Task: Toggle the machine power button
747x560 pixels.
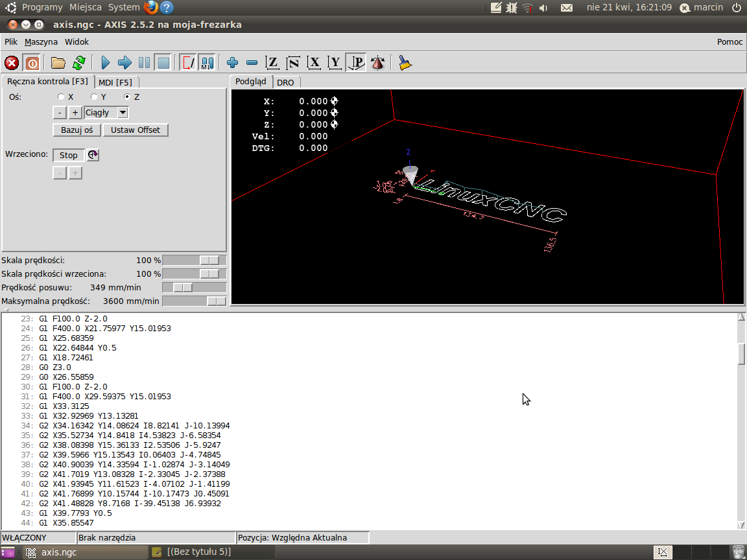Action: pyautogui.click(x=32, y=63)
